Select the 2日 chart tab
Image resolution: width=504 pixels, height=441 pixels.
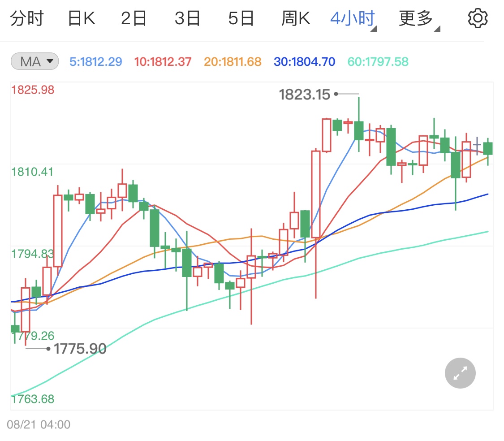pyautogui.click(x=134, y=18)
